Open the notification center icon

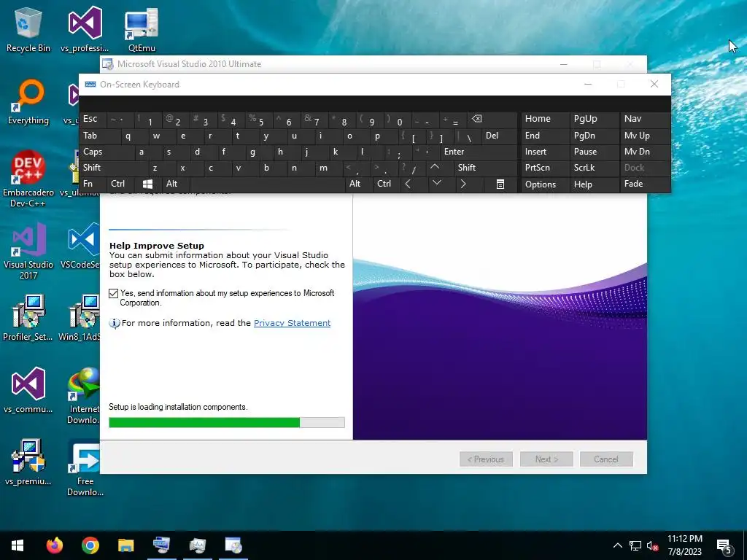click(724, 545)
